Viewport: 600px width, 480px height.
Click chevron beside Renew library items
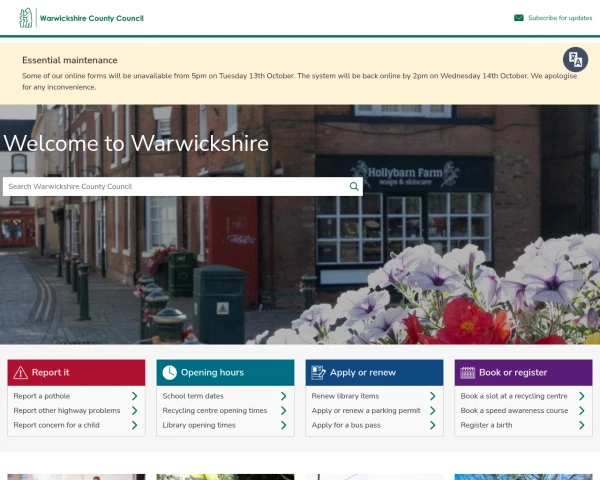click(x=432, y=396)
